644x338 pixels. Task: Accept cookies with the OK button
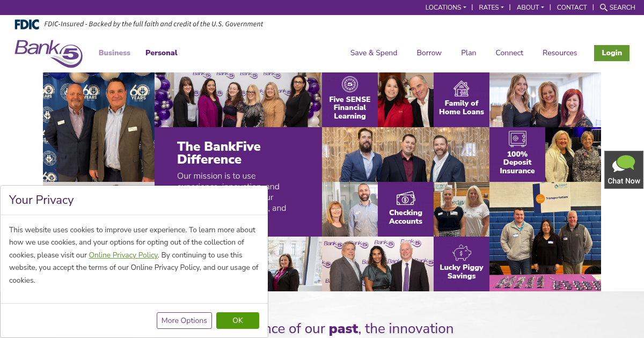point(238,320)
